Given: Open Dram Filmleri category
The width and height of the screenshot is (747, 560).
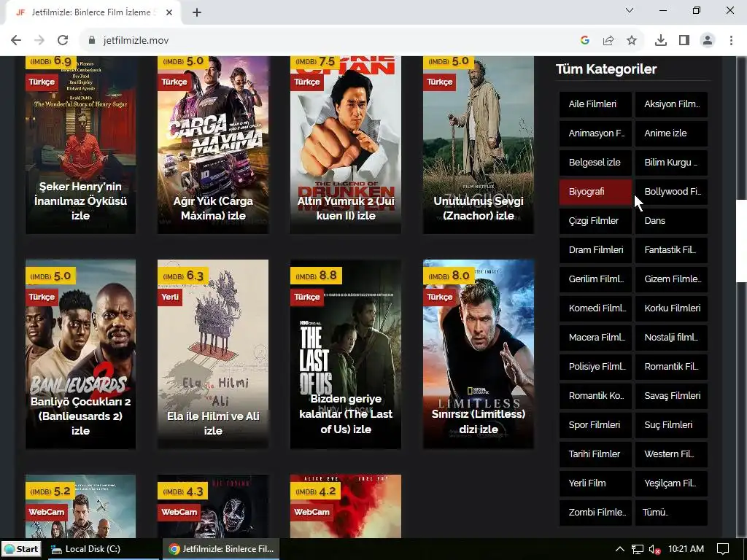Looking at the screenshot, I should 595,250.
